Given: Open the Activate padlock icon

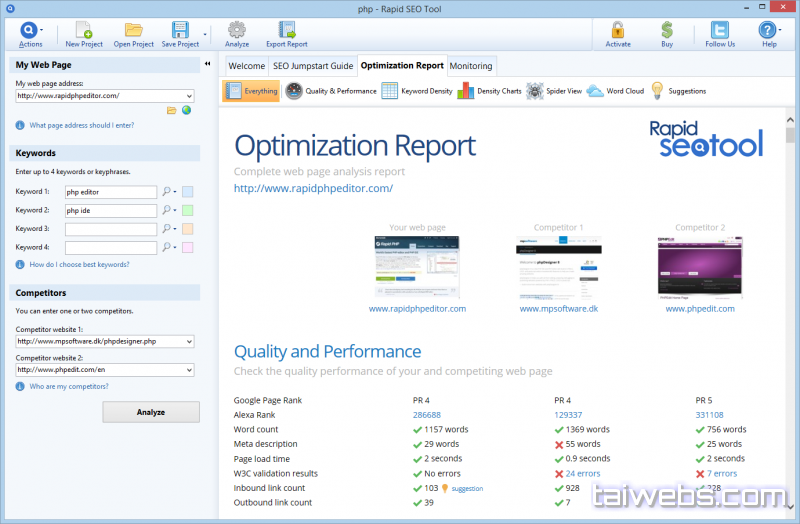Looking at the screenshot, I should click(x=617, y=30).
